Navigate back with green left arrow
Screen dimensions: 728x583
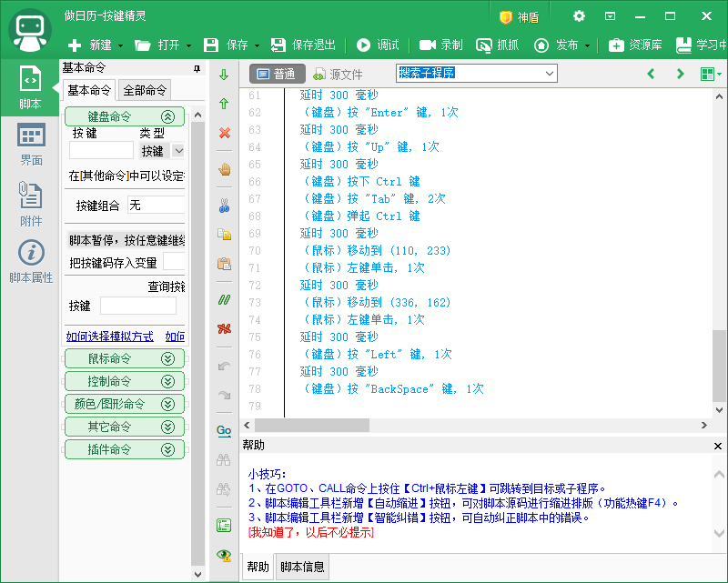[x=651, y=74]
